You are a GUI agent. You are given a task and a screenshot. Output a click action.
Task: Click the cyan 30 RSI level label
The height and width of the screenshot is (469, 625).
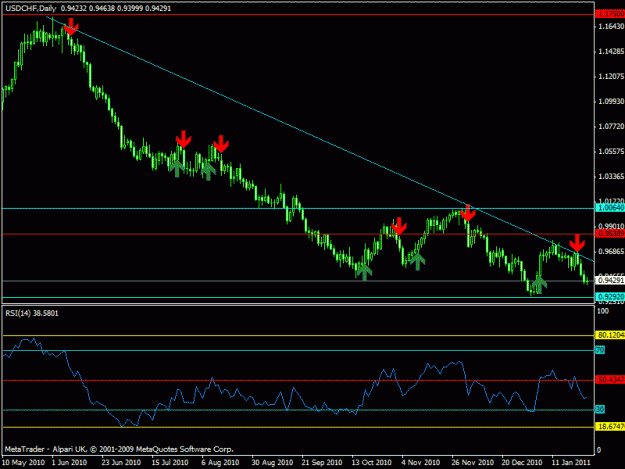[600, 409]
